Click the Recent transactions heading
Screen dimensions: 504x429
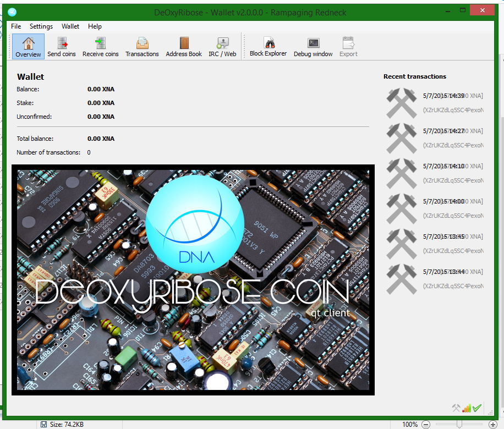[415, 76]
